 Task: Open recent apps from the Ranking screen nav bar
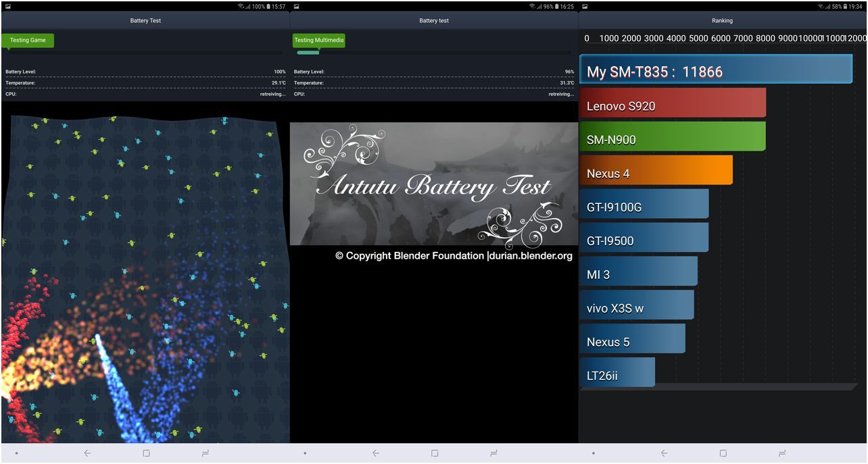(782, 453)
